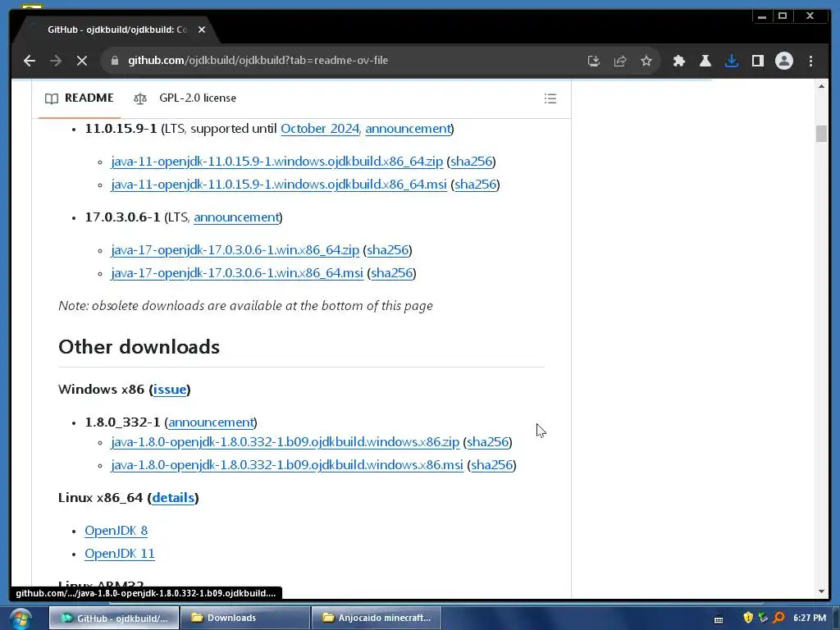
Task: Open the Chrome three-dot menu
Action: click(x=810, y=61)
